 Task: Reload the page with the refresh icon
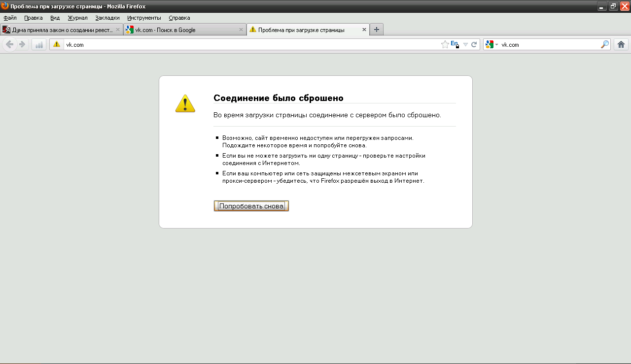(474, 44)
